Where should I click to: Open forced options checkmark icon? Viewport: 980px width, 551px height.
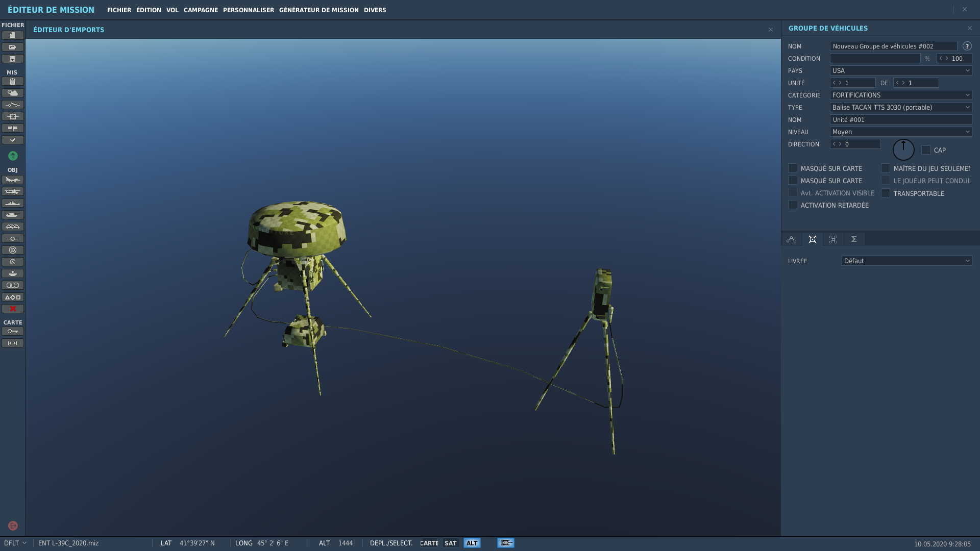(x=13, y=140)
